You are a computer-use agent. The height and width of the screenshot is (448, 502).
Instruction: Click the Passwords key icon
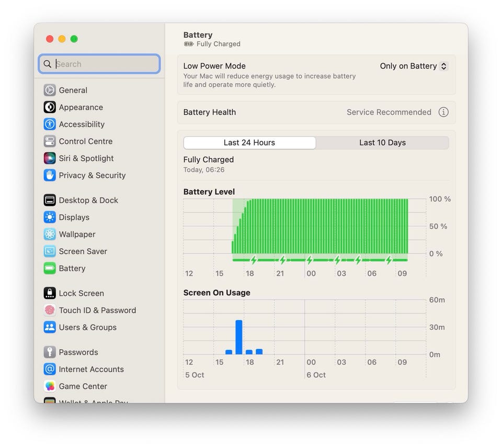50,352
